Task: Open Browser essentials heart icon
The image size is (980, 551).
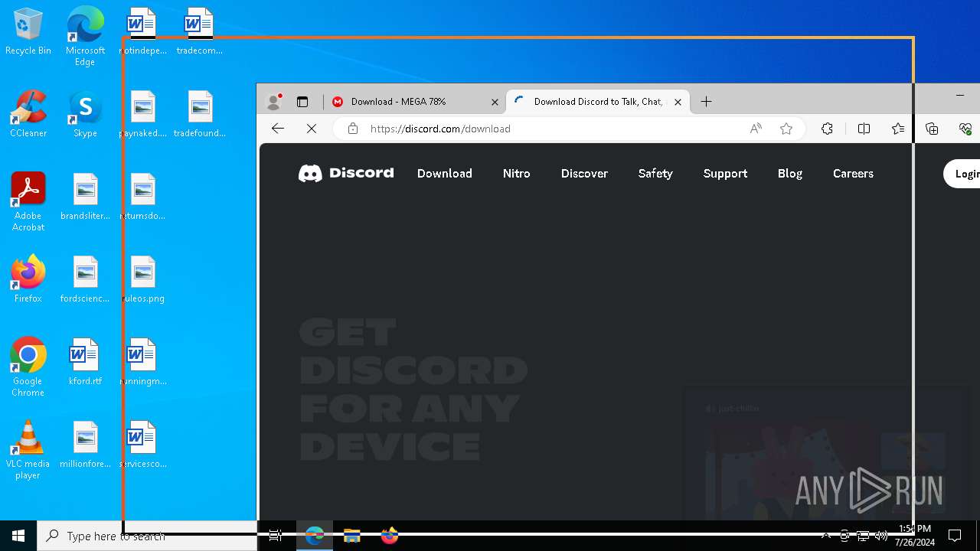Action: point(965,129)
